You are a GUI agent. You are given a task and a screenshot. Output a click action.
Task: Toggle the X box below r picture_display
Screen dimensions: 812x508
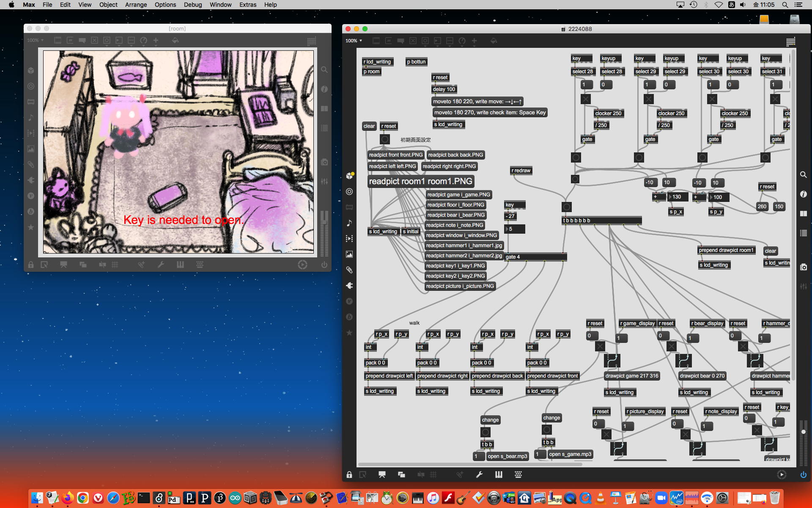click(x=606, y=434)
